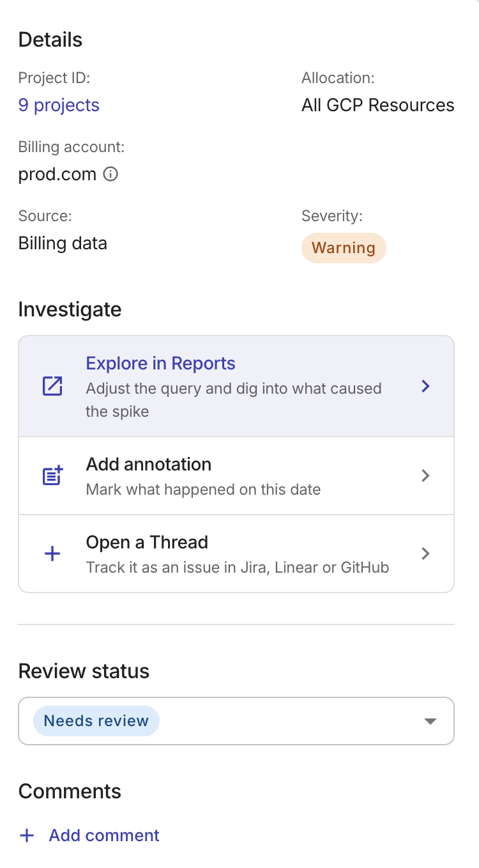
Task: Click the 'Mark what happened on this date' text
Action: (x=203, y=490)
